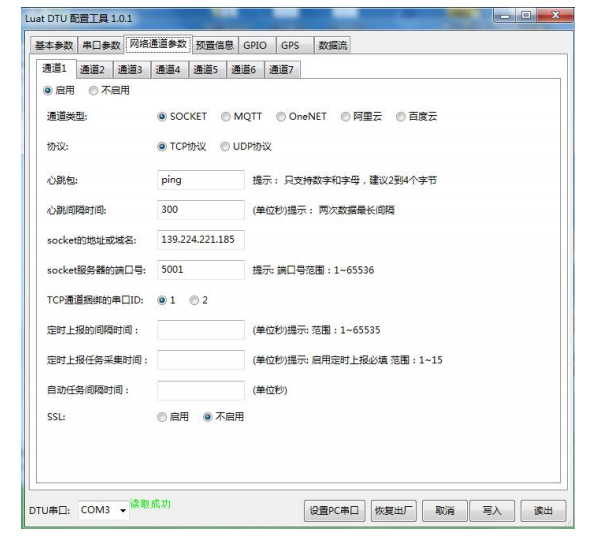Choose the UDP协议 protocol option

[226, 146]
